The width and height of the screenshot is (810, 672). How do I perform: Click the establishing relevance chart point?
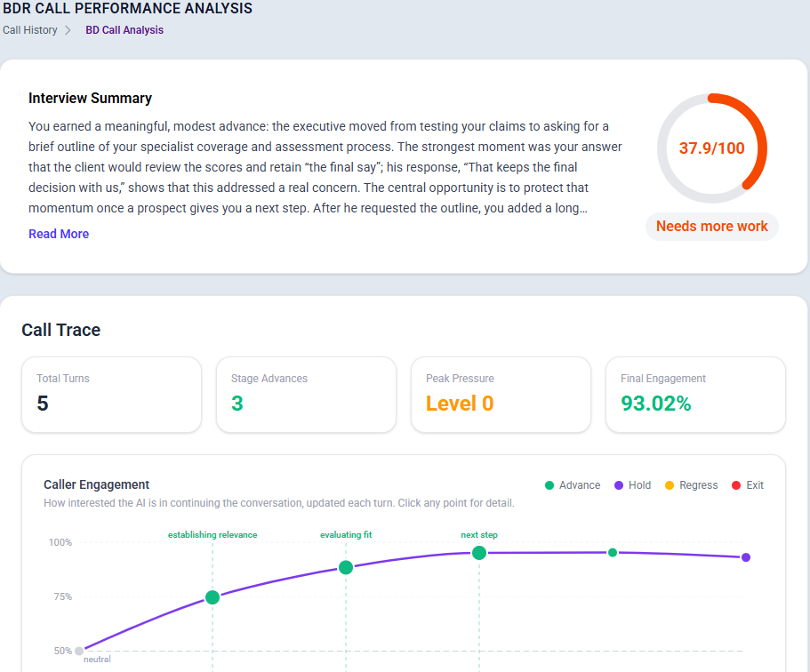coord(213,597)
